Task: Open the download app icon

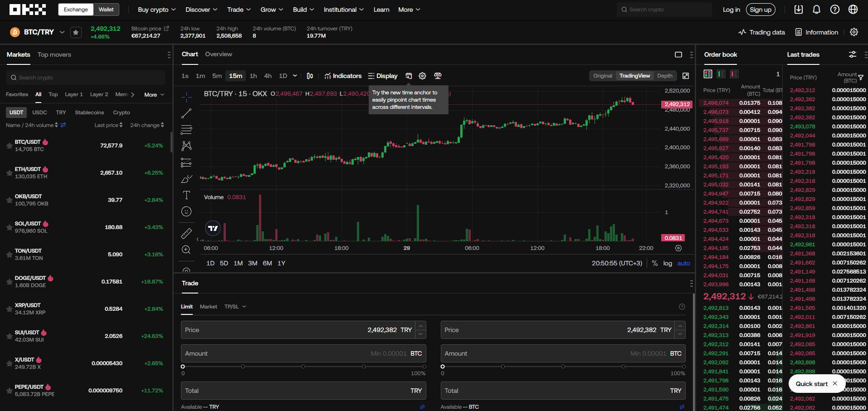Action: 799,10
